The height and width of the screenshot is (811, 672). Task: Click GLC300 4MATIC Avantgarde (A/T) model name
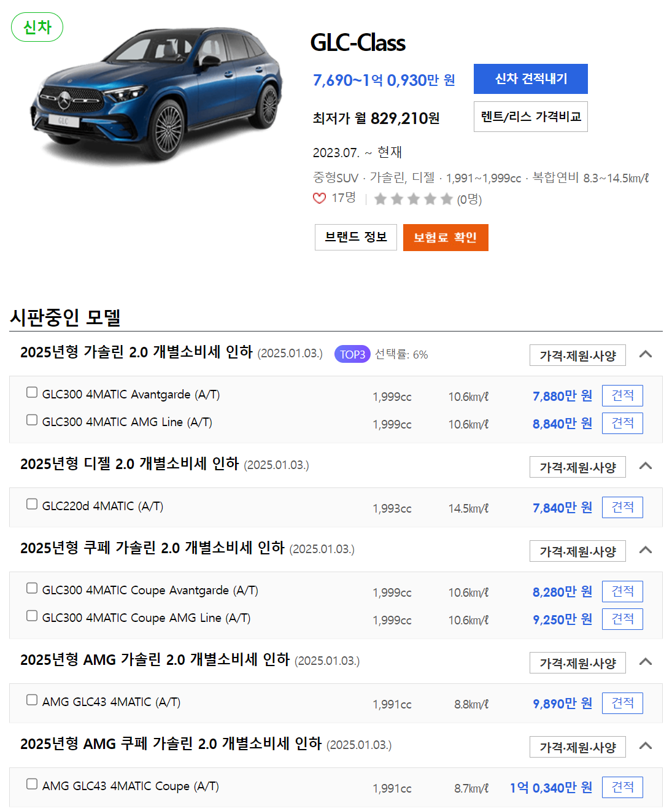tap(131, 395)
